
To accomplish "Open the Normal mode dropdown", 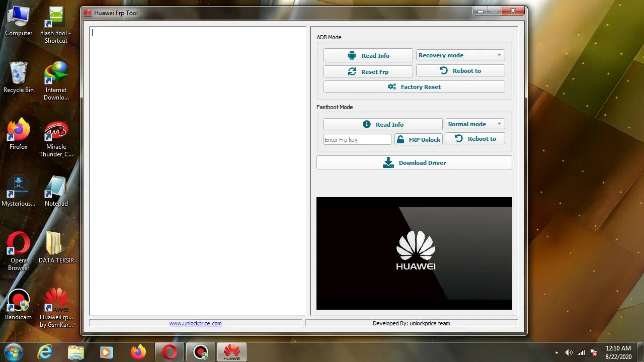I will (x=475, y=124).
